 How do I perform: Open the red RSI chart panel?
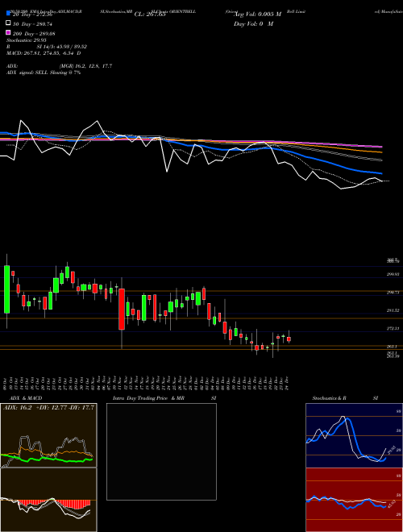point(354,500)
